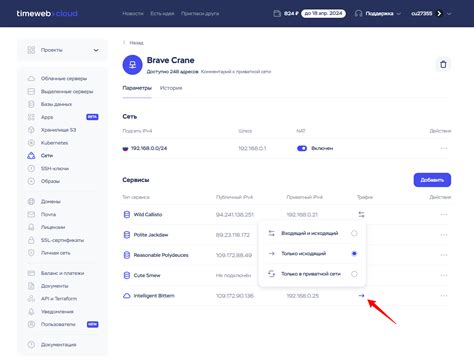This screenshot has width=474, height=364.
Task: Click traffic icon for Wild Callisto
Action: 361,214
